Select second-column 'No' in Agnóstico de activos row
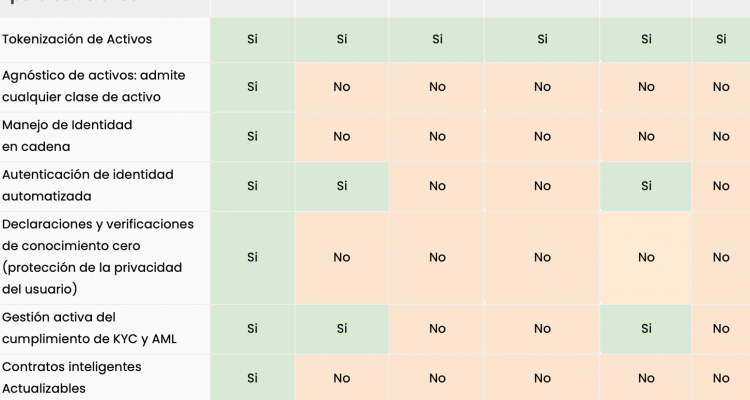This screenshot has height=400, width=750. click(x=342, y=87)
